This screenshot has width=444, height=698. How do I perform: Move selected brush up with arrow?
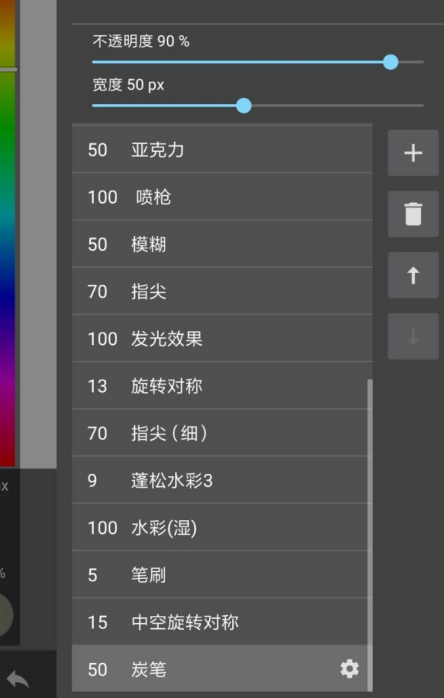coord(413,275)
